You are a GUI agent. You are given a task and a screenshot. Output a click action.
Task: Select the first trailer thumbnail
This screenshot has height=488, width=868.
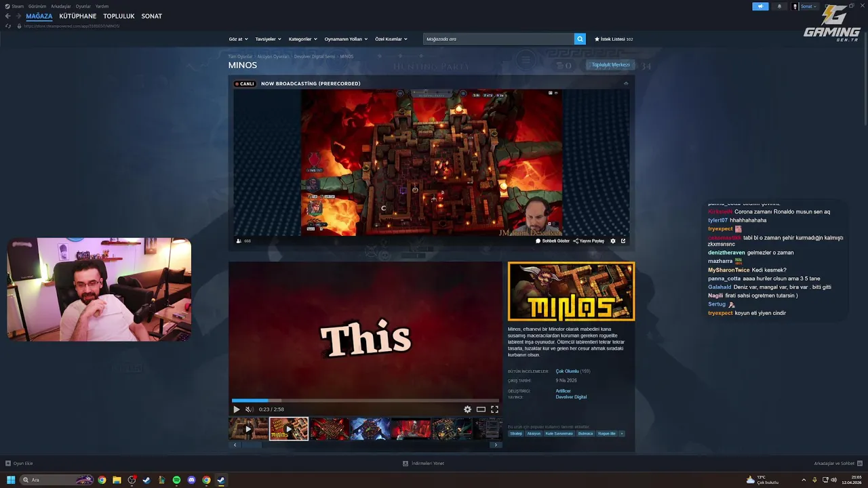pos(248,429)
